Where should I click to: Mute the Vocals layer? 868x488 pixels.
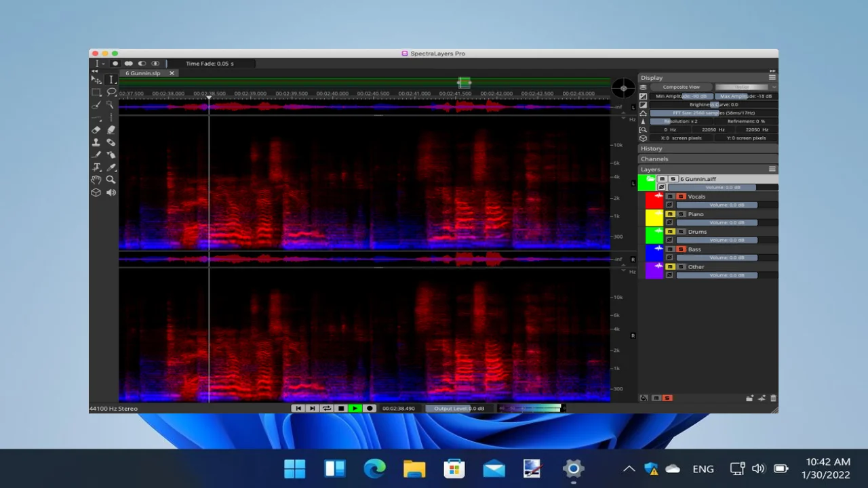pos(670,197)
